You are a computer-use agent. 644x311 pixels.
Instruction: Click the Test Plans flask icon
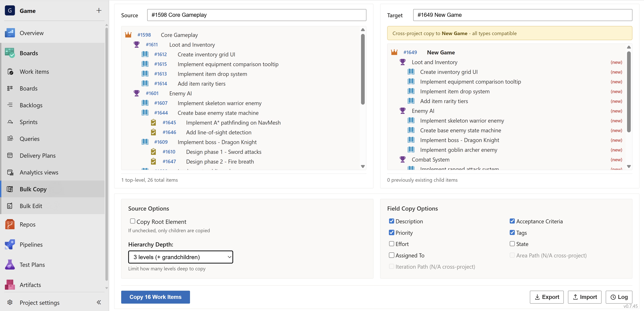tap(10, 265)
